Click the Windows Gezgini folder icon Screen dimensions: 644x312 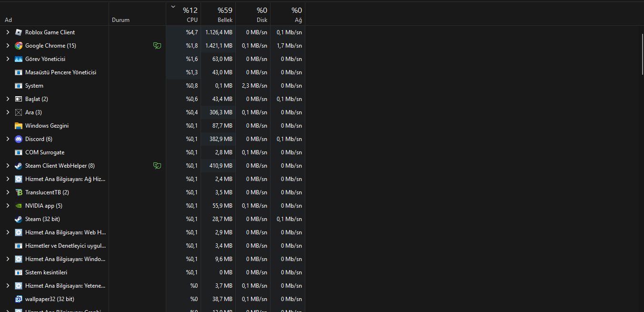click(19, 126)
